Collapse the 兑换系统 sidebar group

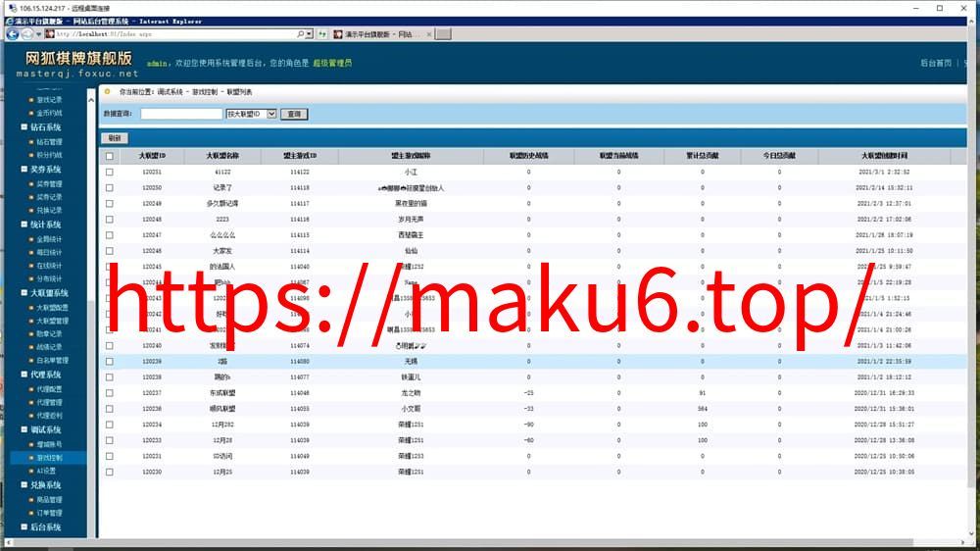click(x=24, y=484)
